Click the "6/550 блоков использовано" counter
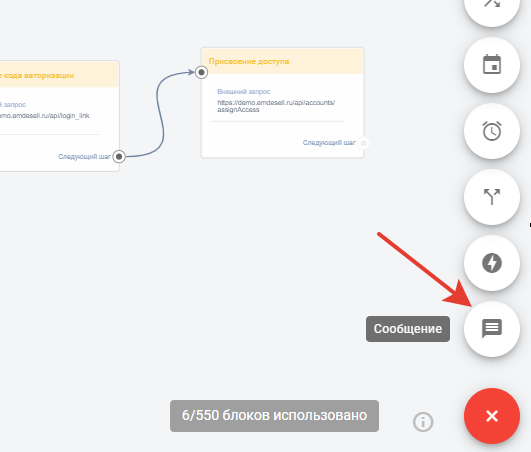 (274, 416)
